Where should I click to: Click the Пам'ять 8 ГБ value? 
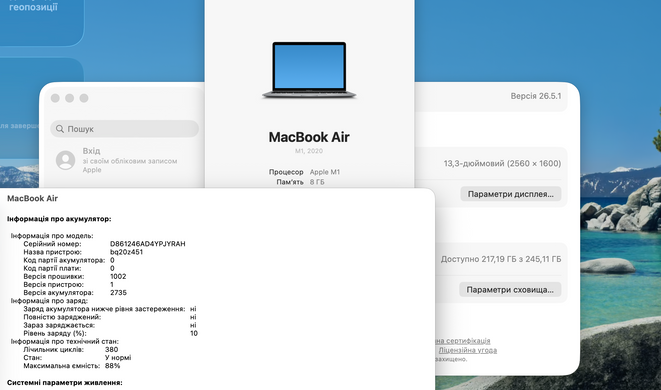click(x=317, y=182)
